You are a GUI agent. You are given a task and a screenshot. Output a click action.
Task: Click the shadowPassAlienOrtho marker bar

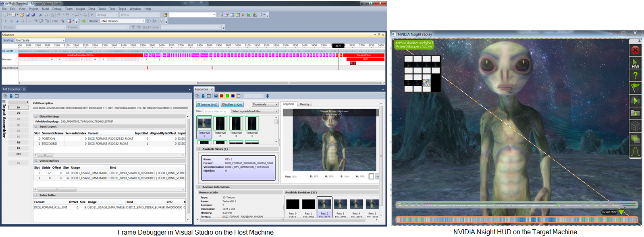click(x=80, y=55)
